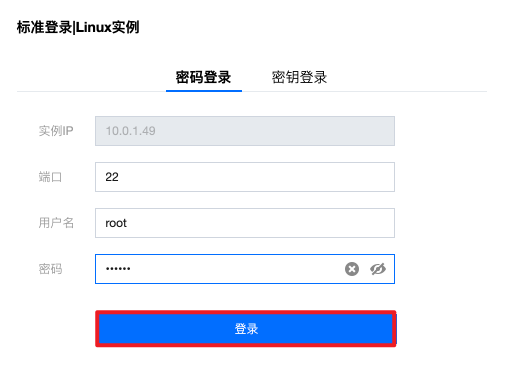Image resolution: width=508 pixels, height=370 pixels.
Task: Click the 标准登录|Linux实例 title
Action: [78, 27]
